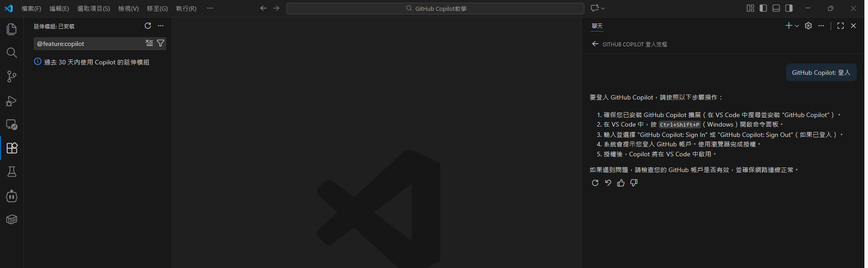Screen dimensions: 868x268
Task: Open the 檔案(F) menu
Action: click(x=32, y=9)
